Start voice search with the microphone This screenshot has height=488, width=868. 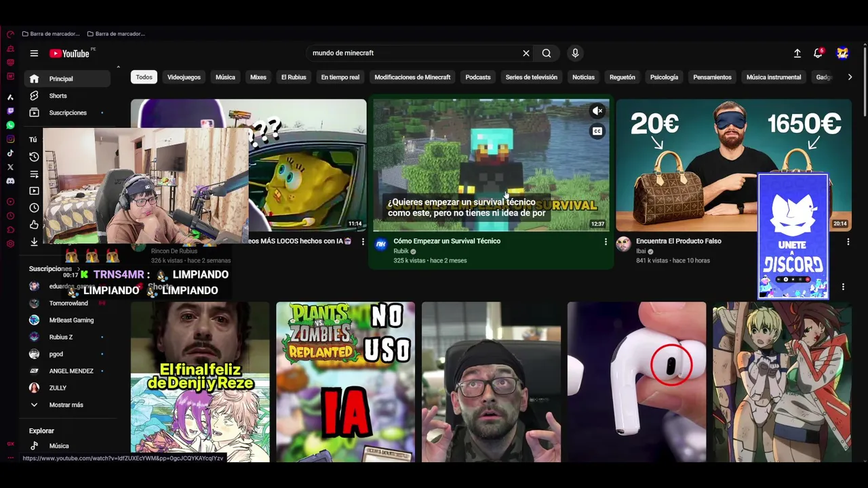pyautogui.click(x=575, y=53)
